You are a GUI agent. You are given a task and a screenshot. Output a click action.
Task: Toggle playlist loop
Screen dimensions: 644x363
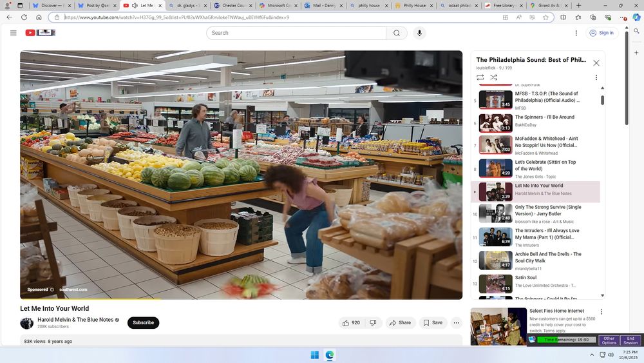[480, 77]
